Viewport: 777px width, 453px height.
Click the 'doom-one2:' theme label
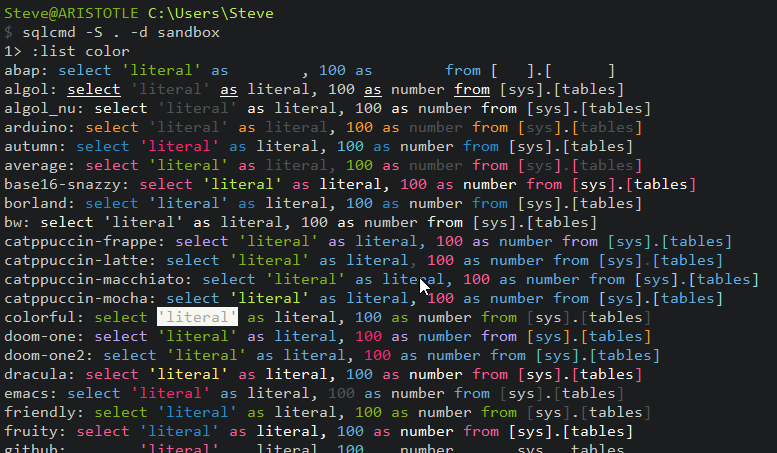pos(49,355)
